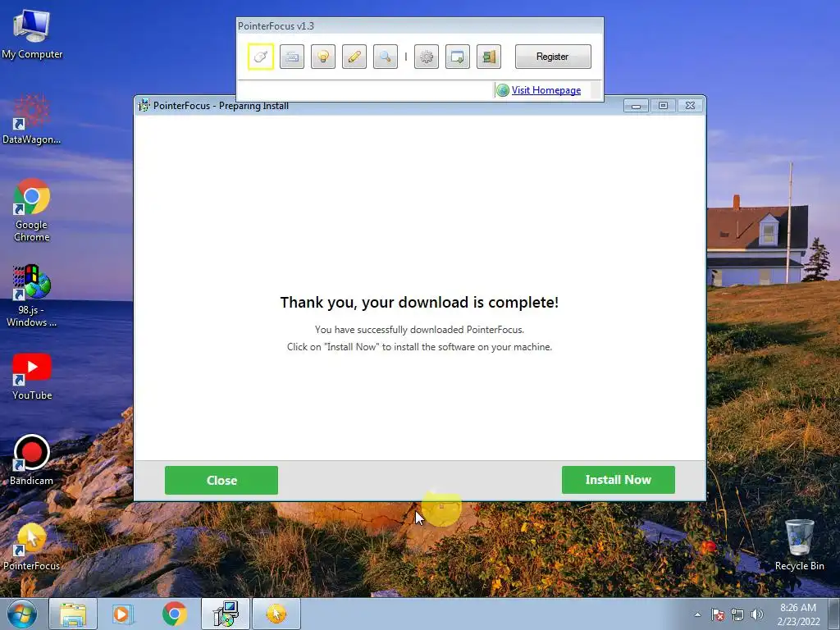Select the Google Chrome desktop shortcut
The image size is (840, 630).
[32, 210]
